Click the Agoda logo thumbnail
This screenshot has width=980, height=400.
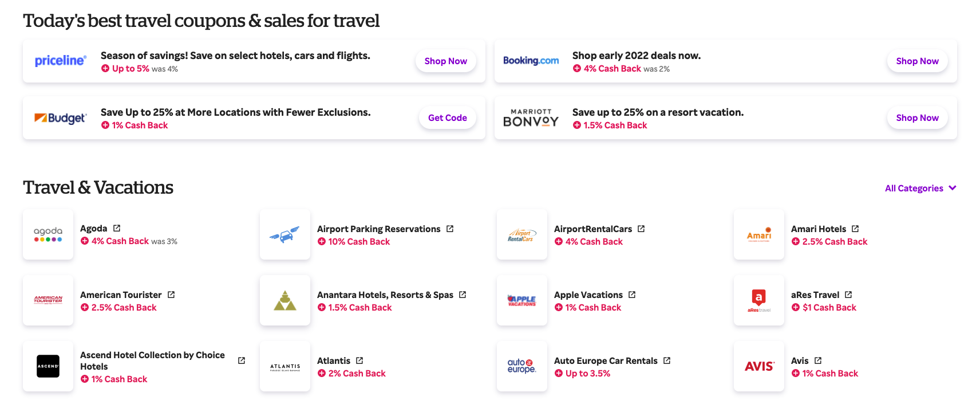[x=48, y=234]
